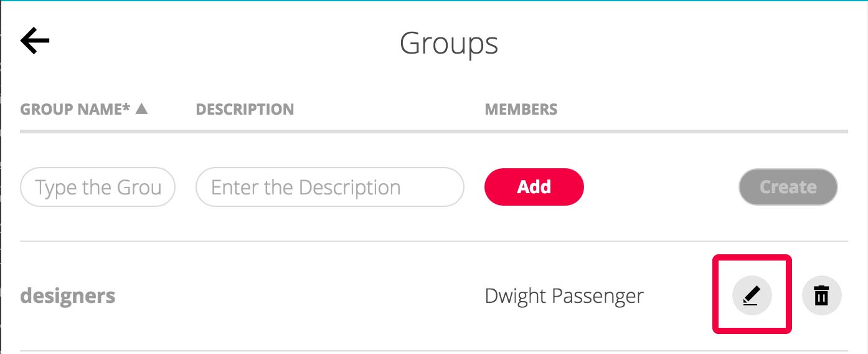Go back using the left arrow icon

tap(35, 41)
